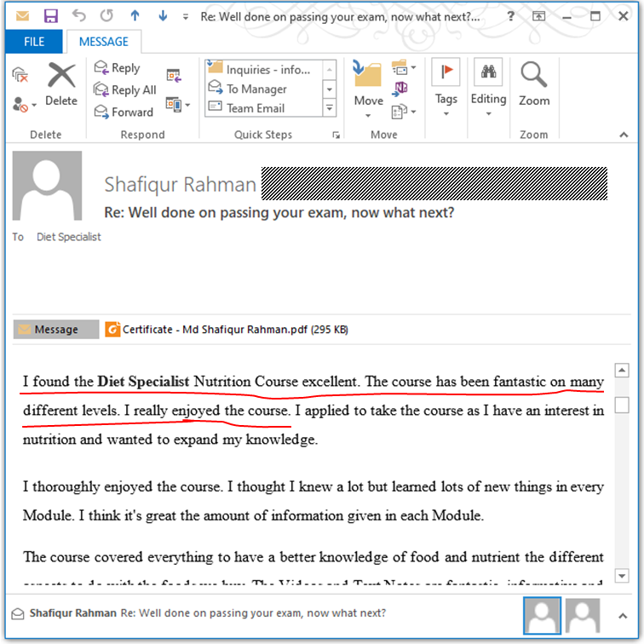The height and width of the screenshot is (644, 644).
Task: Click Reply in the Respond group
Action: coord(117,67)
